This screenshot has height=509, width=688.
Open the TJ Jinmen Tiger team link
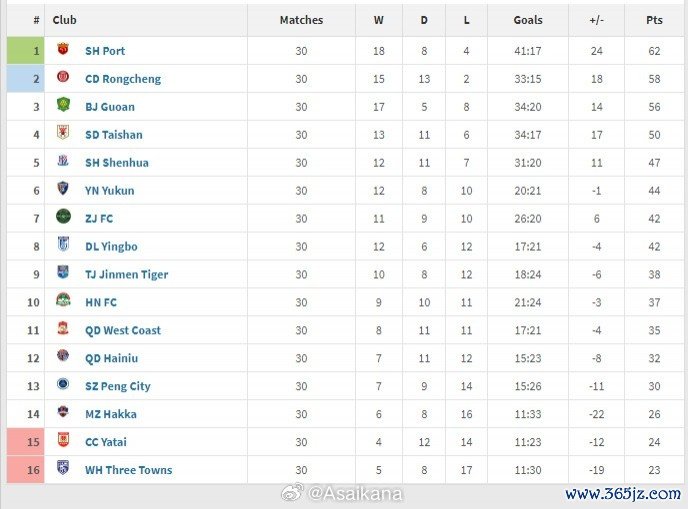tap(126, 274)
